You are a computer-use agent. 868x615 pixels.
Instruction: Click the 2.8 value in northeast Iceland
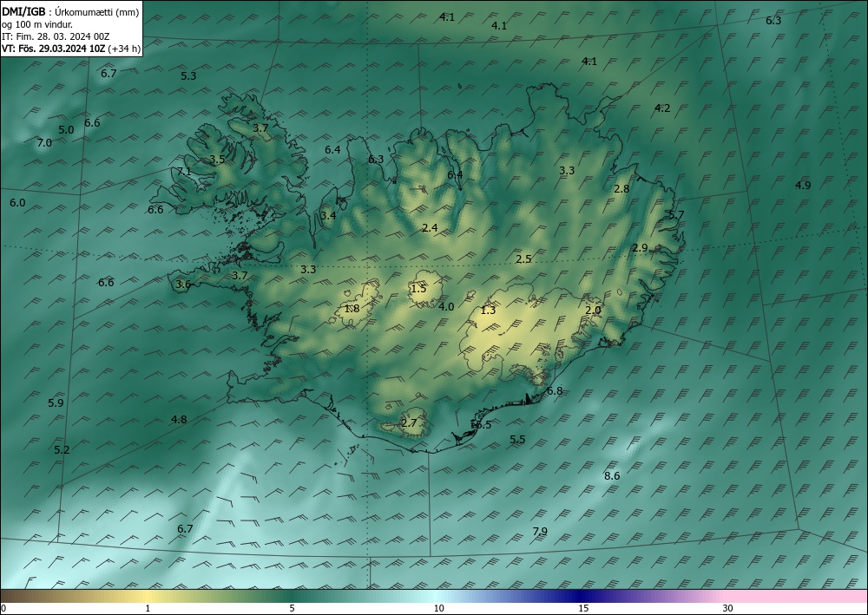621,188
